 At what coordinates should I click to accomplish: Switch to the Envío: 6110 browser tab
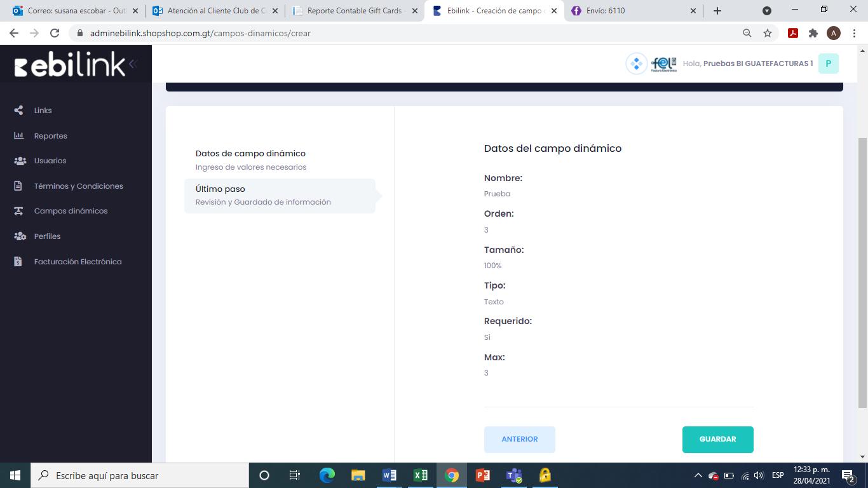pos(634,11)
